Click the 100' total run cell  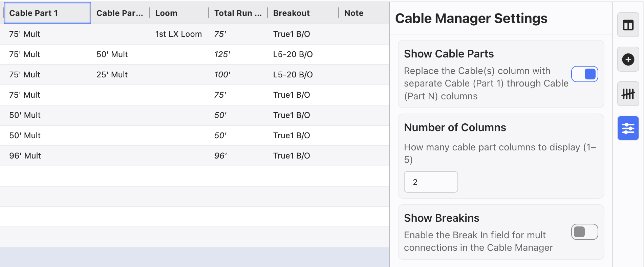click(x=222, y=75)
